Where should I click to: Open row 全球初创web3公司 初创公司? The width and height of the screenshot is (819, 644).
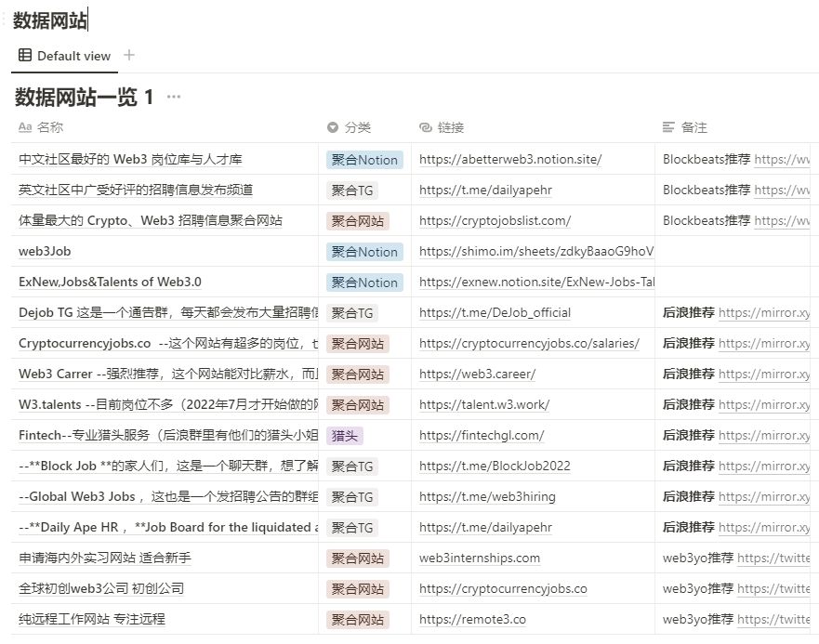[x=101, y=588]
